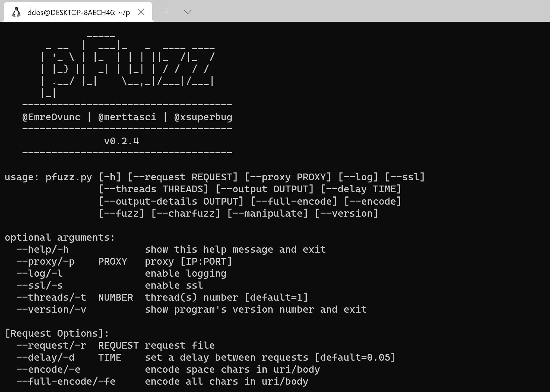Click '[--output-details OUTPUT]' in usage text
Screen dimensions: 550x392
(x=171, y=202)
